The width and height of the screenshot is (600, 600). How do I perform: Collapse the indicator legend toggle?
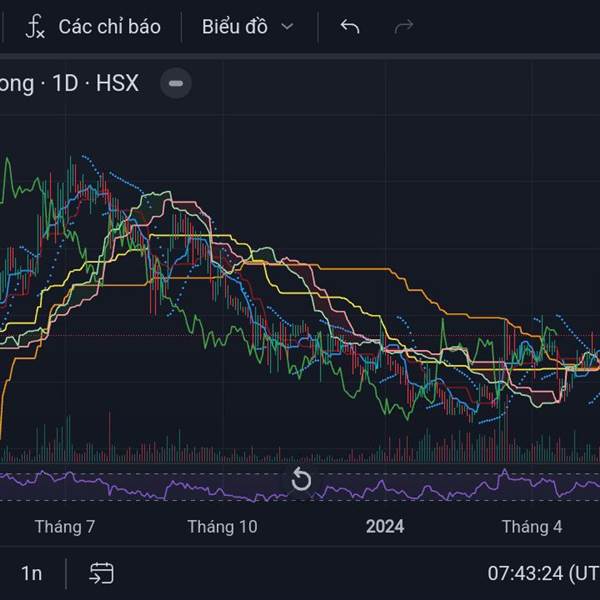[x=176, y=83]
